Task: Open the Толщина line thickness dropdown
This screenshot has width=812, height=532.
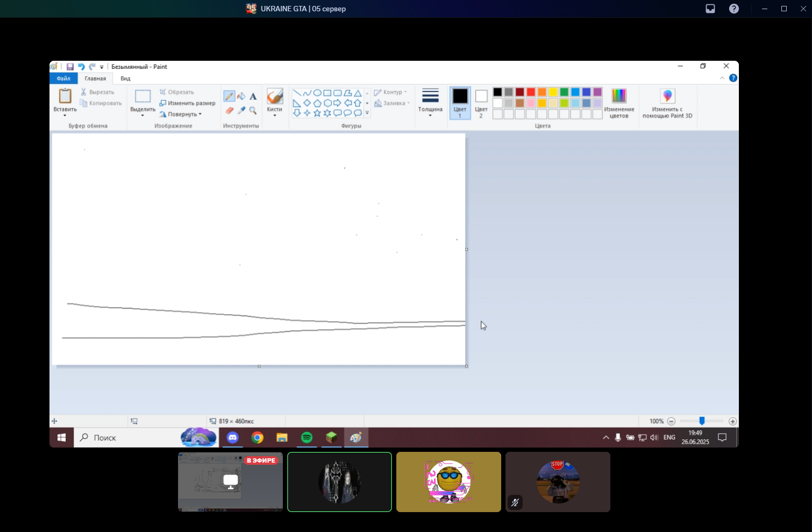Action: 430,103
